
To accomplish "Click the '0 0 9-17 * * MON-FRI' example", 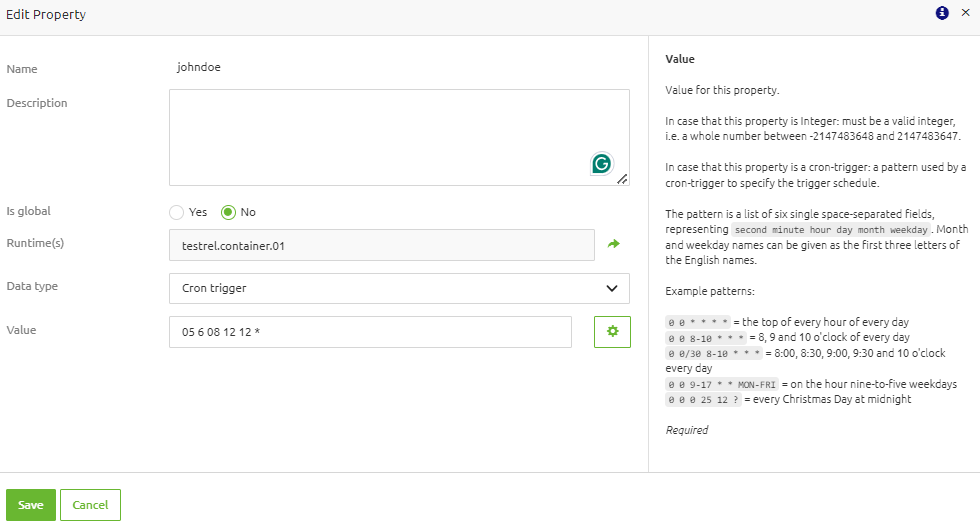I will click(721, 384).
